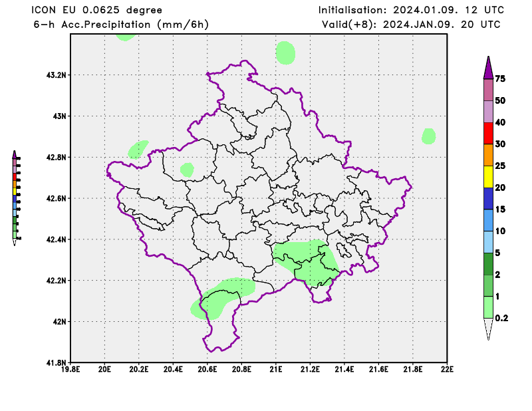Select the "20.2E" longitude label

point(139,369)
